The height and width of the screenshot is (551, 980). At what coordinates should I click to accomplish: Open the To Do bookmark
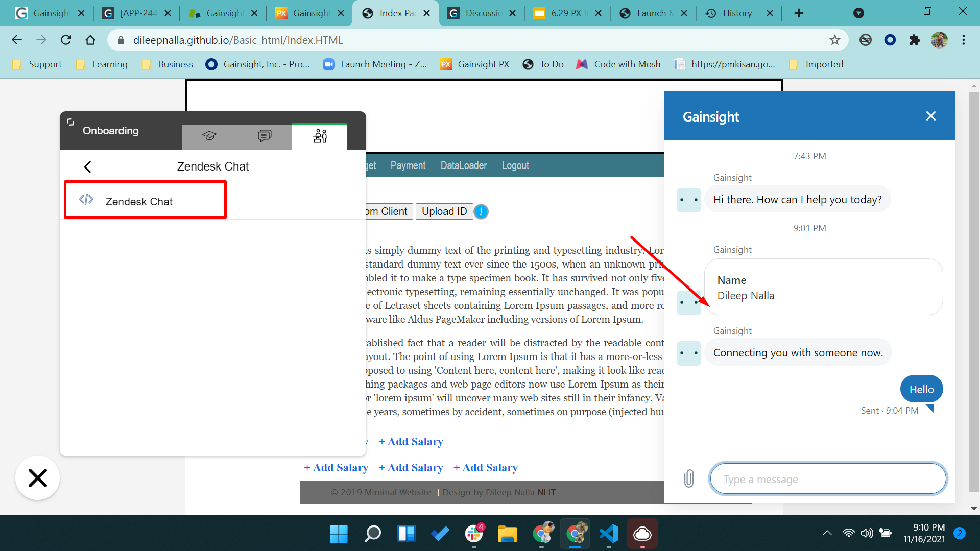543,64
